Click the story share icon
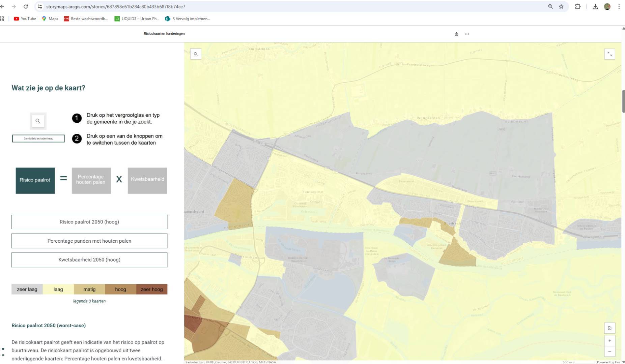 point(456,34)
